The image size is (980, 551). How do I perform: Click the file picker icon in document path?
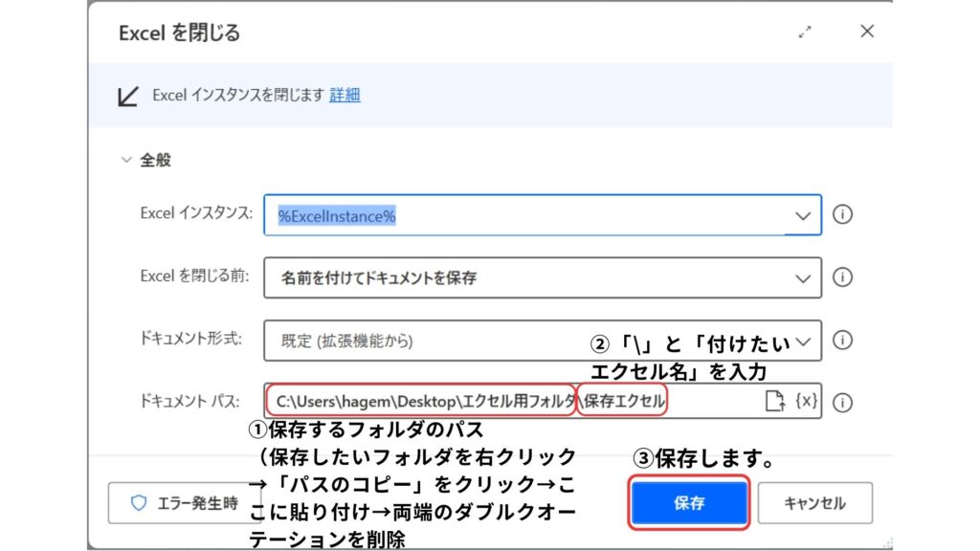tap(774, 402)
